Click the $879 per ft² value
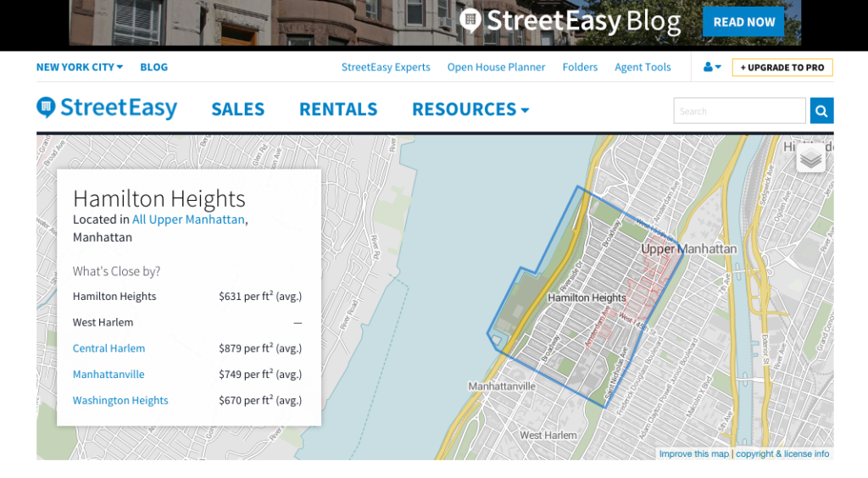The height and width of the screenshot is (478, 868). (x=260, y=348)
